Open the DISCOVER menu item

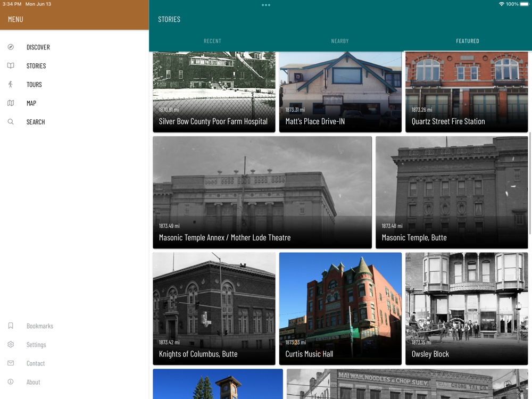(38, 47)
